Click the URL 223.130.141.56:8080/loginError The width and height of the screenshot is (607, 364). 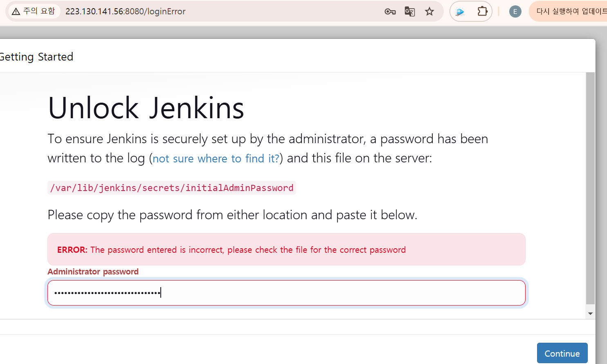(125, 11)
